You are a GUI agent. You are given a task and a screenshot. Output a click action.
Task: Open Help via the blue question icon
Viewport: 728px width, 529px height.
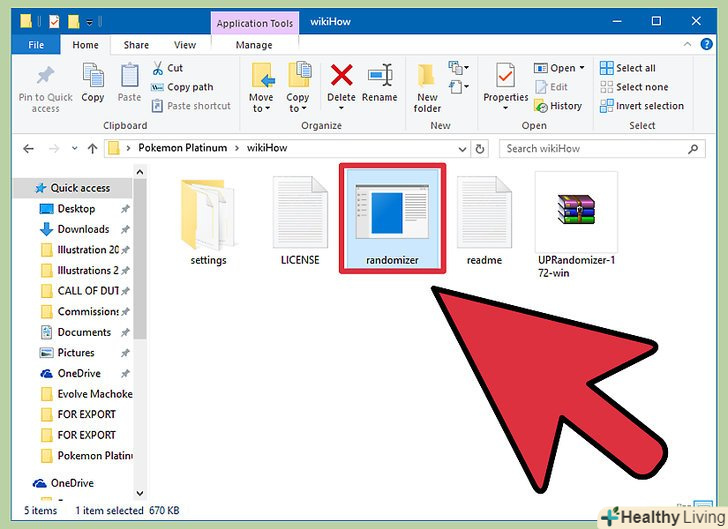point(706,44)
